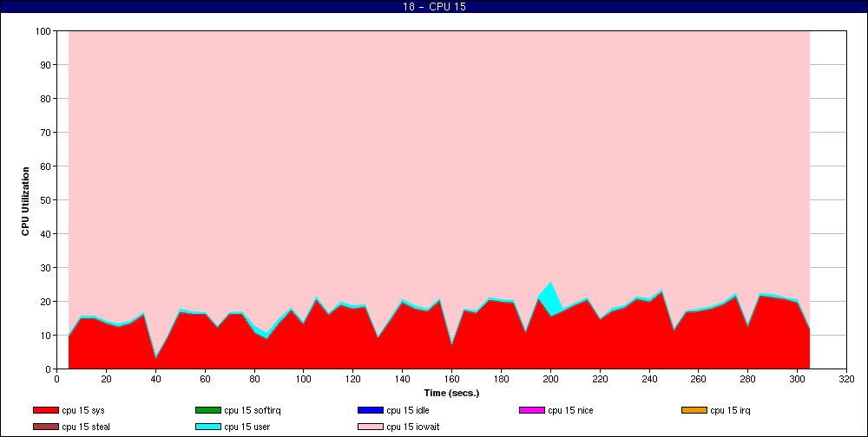Select the 'cpu 15 nice' legend label
The image size is (868, 437).
(570, 410)
